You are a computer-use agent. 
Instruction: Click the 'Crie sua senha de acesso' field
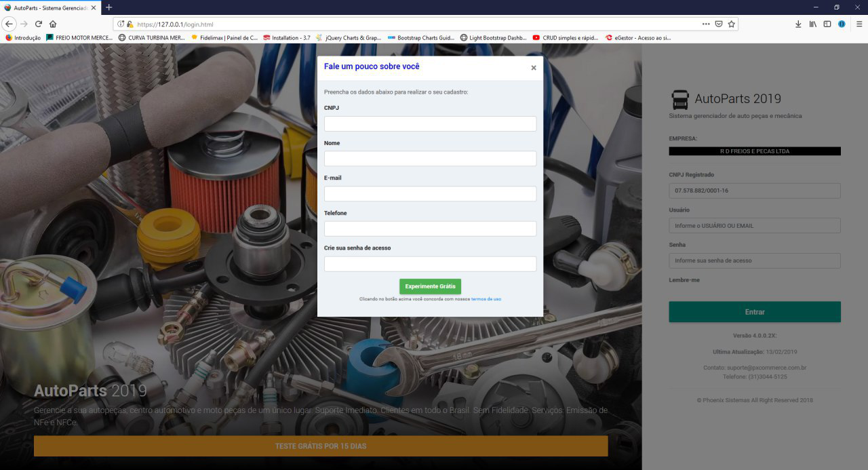[x=430, y=264]
